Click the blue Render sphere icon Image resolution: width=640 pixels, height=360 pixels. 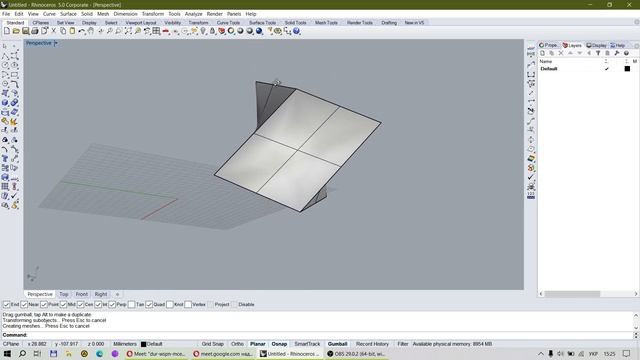259,31
